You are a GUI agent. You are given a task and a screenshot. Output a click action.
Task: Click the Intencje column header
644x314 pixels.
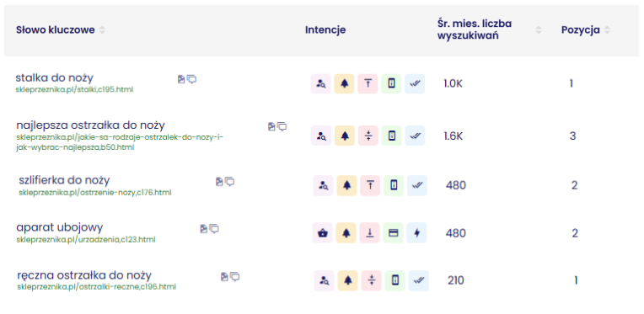tap(325, 30)
